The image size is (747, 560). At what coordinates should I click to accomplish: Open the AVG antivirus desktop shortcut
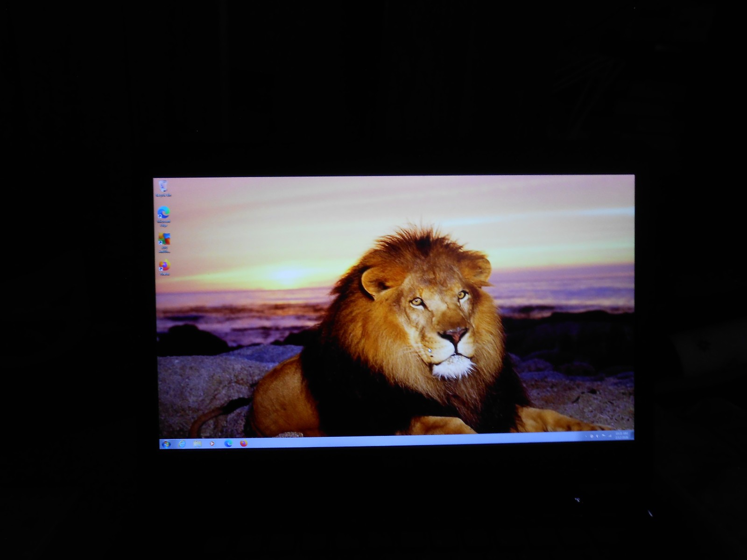[164, 243]
